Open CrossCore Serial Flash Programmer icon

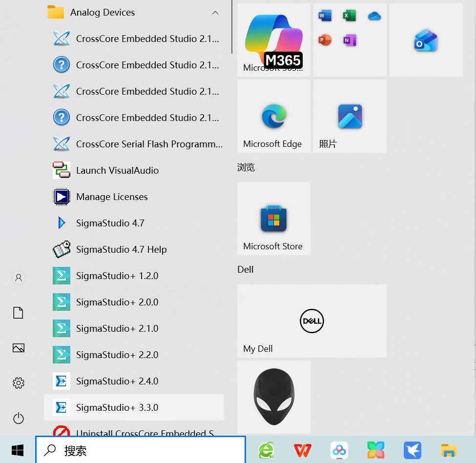pos(62,144)
